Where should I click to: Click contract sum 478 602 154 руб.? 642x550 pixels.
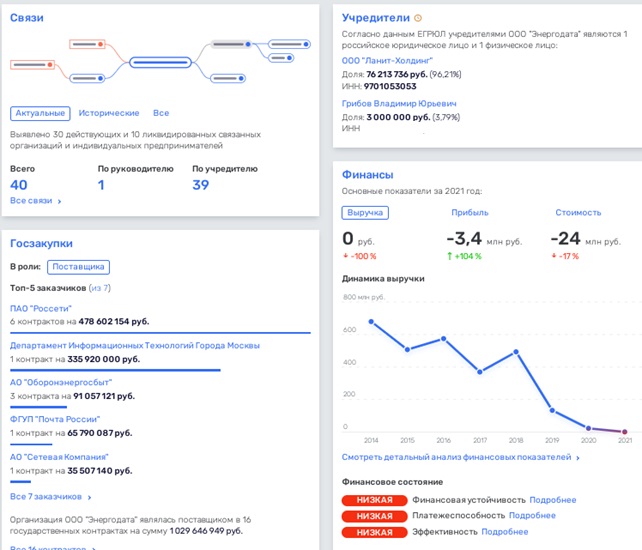click(114, 322)
